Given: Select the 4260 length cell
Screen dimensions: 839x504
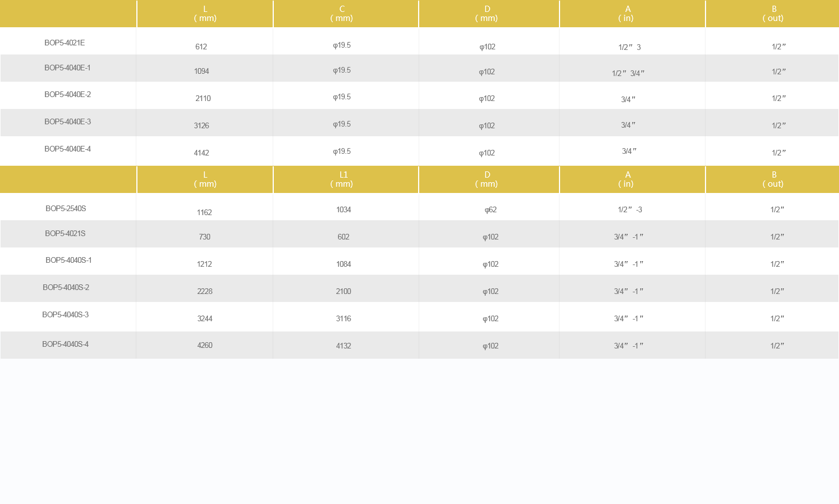Looking at the screenshot, I should 204,346.
